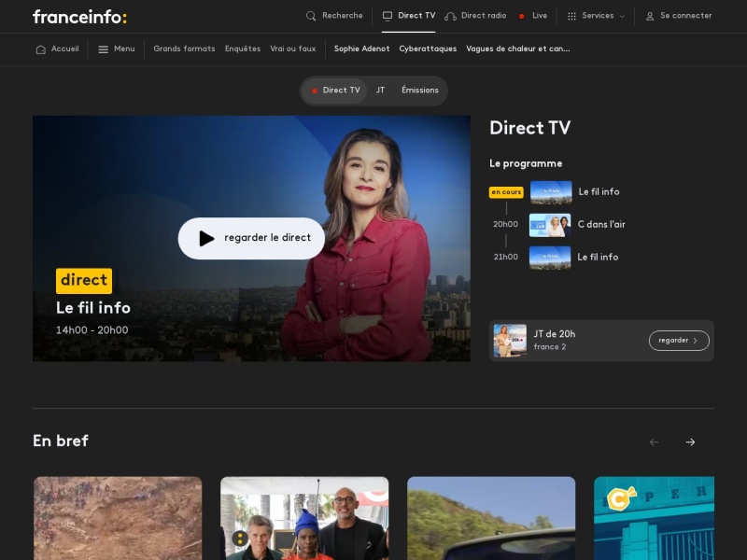Click en cours Le fil info programme title

tap(599, 191)
